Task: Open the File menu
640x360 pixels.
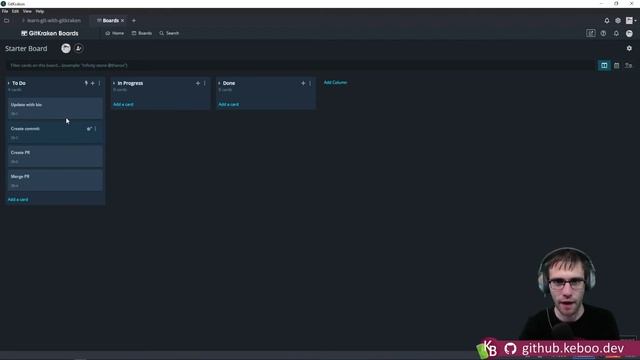Action: 5,11
